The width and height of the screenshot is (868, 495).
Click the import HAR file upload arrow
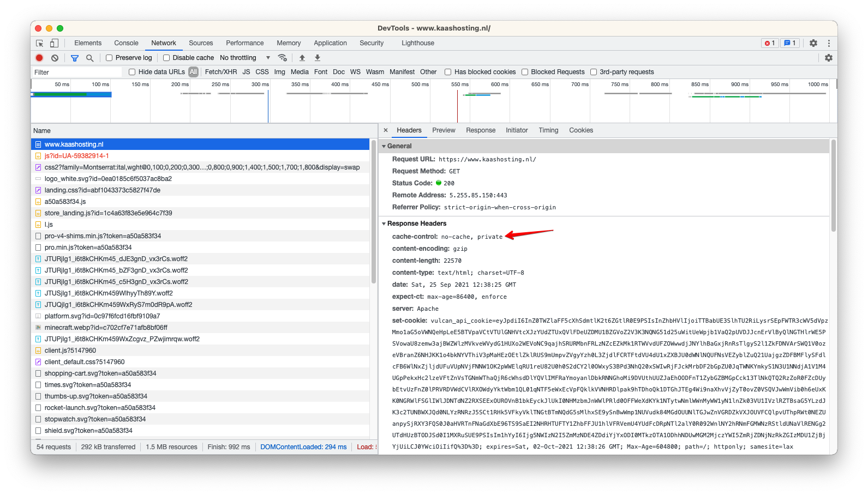pyautogui.click(x=302, y=58)
